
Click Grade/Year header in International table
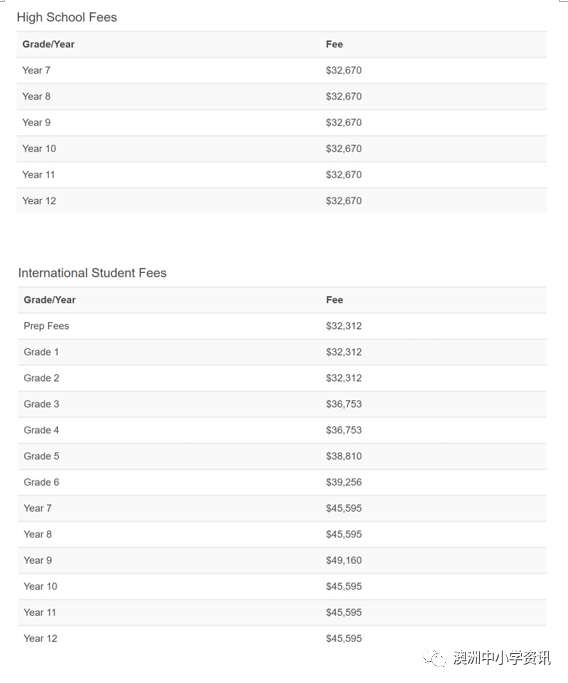click(50, 300)
